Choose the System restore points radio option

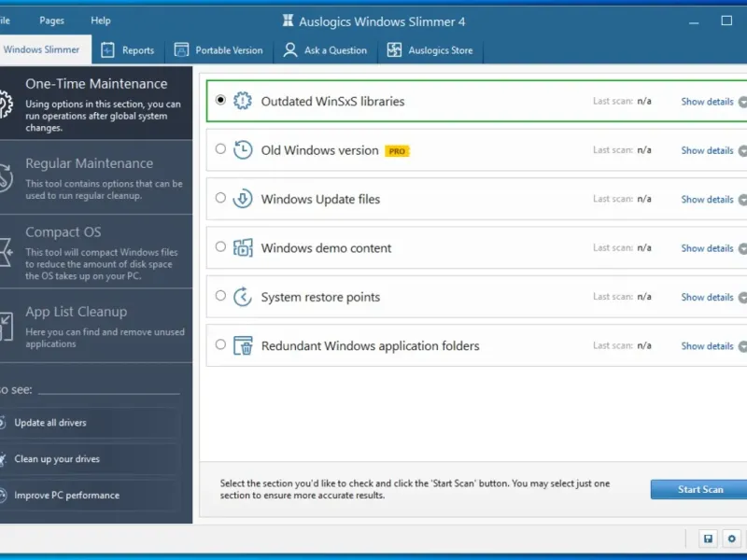click(x=220, y=296)
